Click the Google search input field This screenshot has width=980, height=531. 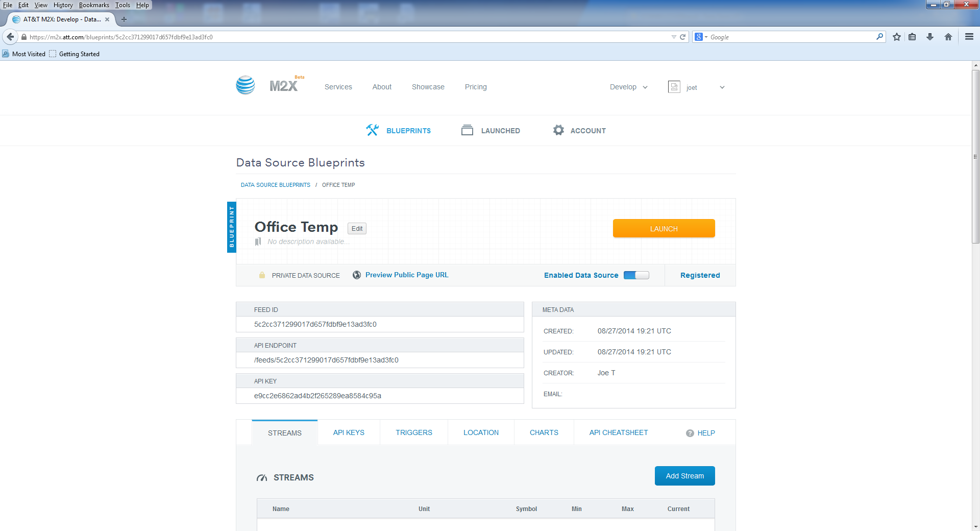click(791, 37)
